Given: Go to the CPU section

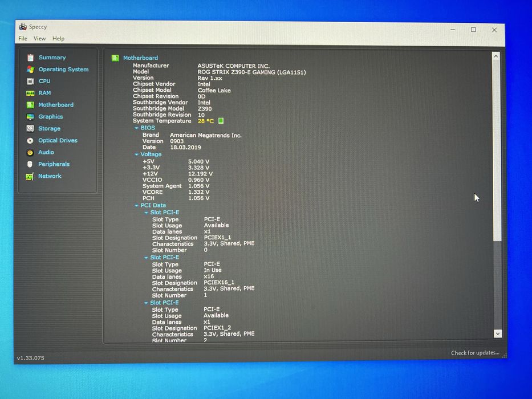Looking at the screenshot, I should 44,81.
